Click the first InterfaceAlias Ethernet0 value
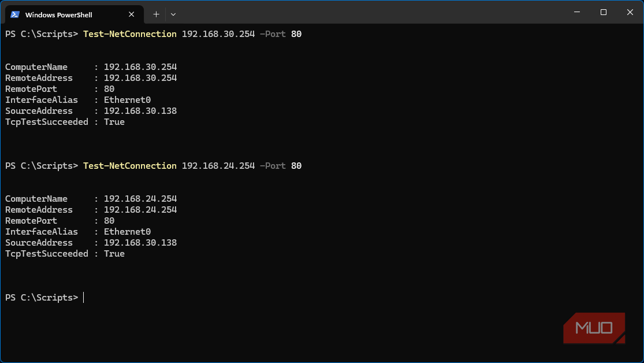 (127, 100)
